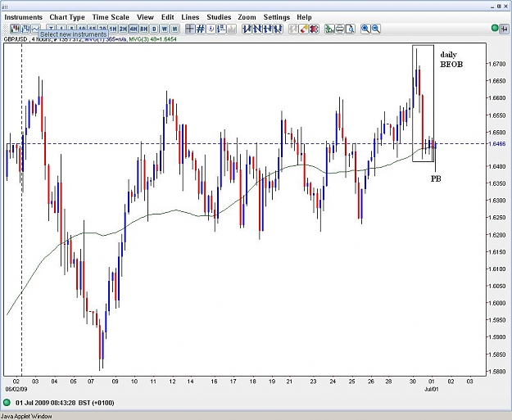
Task: Click the green status light in bottom bar
Action: pyautogui.click(x=7, y=403)
